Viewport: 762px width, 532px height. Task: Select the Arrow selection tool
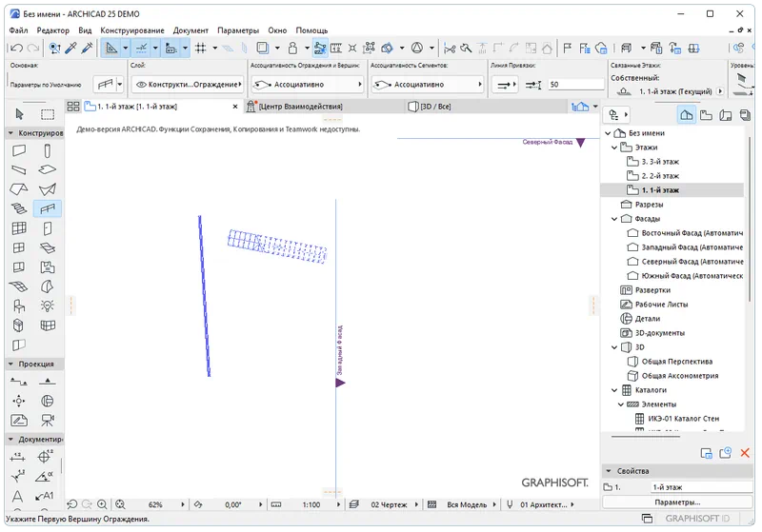(18, 114)
